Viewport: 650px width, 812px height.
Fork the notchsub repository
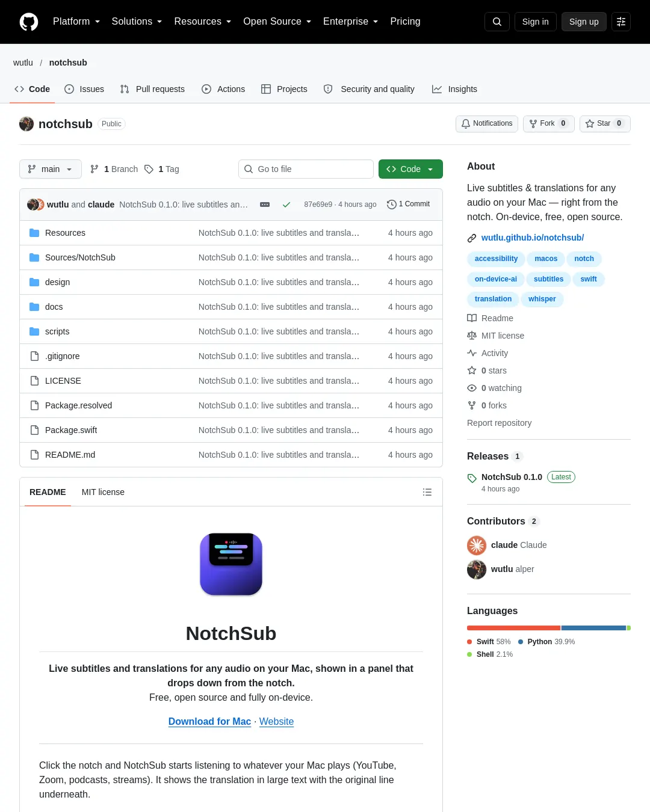click(548, 123)
